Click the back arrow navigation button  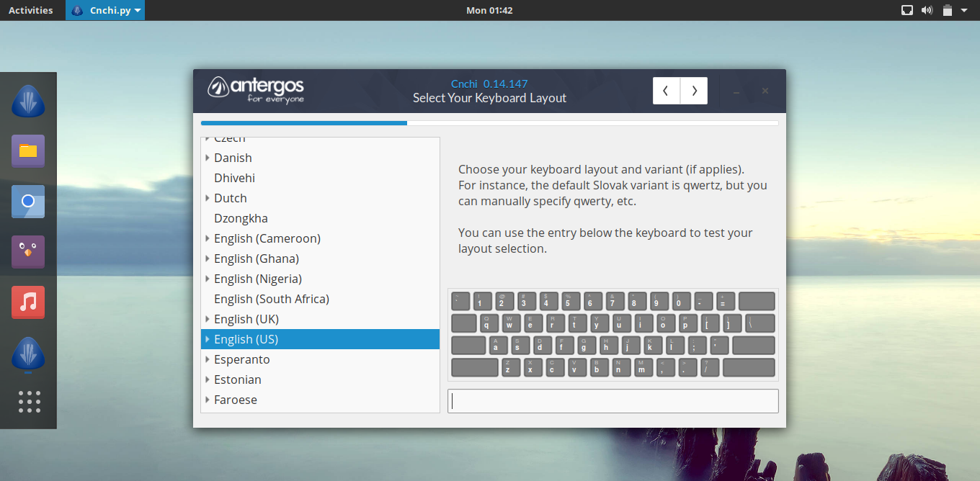(666, 91)
